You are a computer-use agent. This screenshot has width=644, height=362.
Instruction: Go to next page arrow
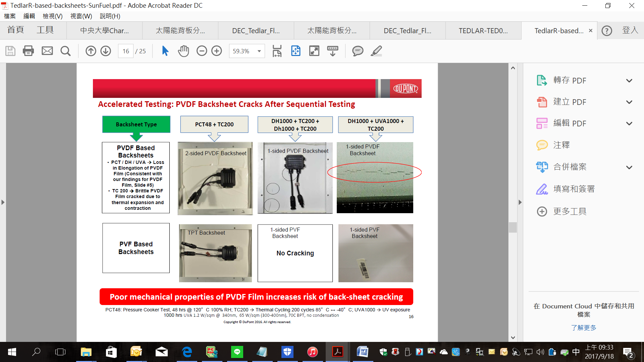pyautogui.click(x=106, y=51)
